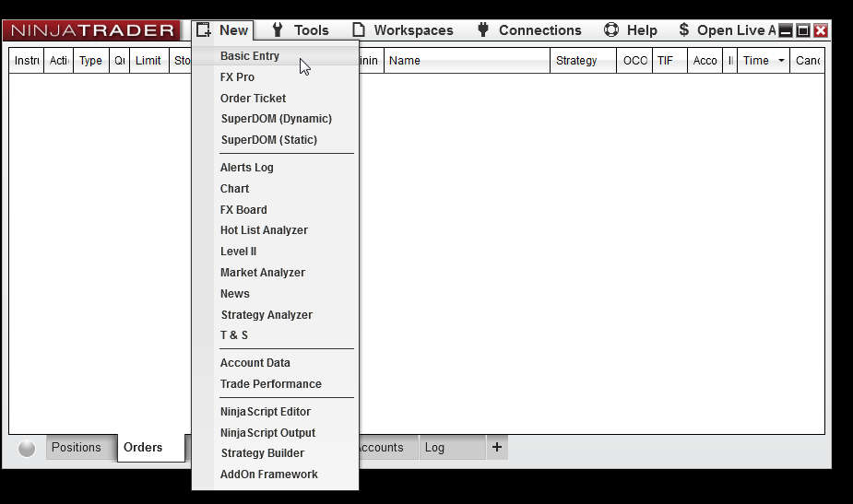This screenshot has height=504, width=853.
Task: Sort by Limit column header
Action: tap(148, 60)
